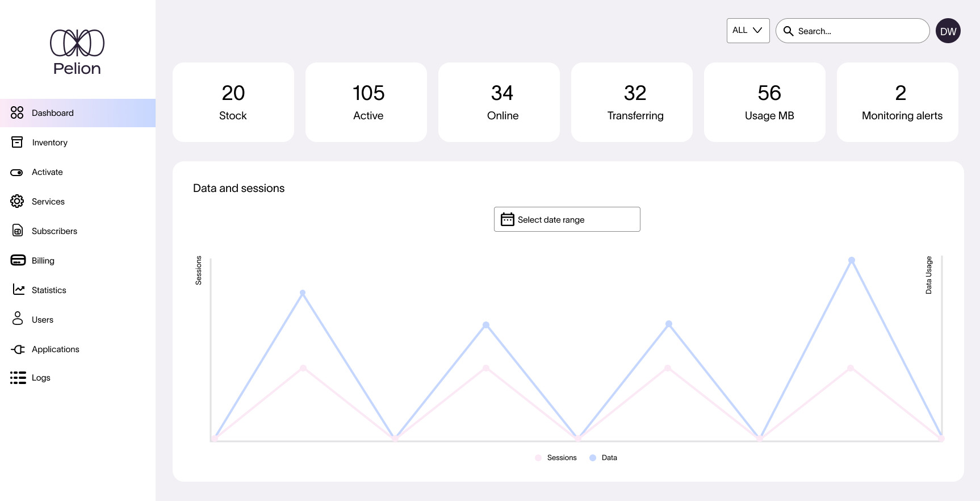Click the Pelion logo
The image size is (980, 501).
tap(77, 52)
